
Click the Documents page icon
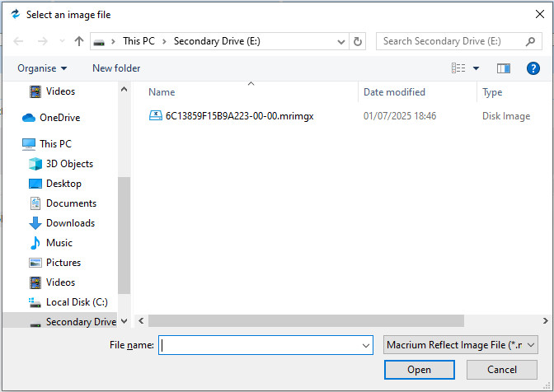(x=35, y=203)
